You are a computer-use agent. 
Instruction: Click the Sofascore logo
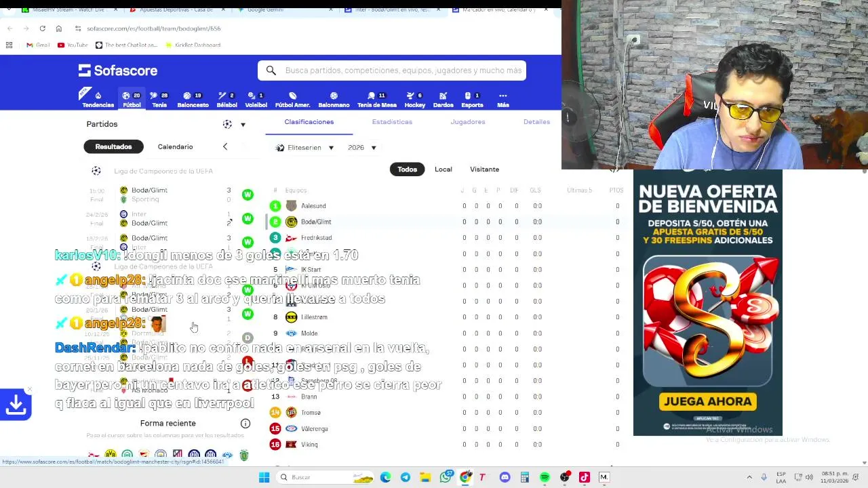pyautogui.click(x=118, y=70)
